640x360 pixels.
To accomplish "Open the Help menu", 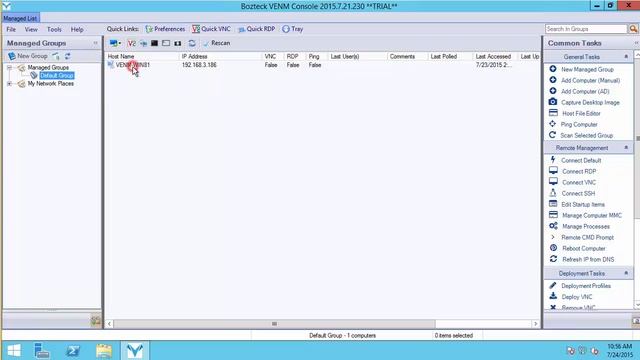I will (x=77, y=29).
